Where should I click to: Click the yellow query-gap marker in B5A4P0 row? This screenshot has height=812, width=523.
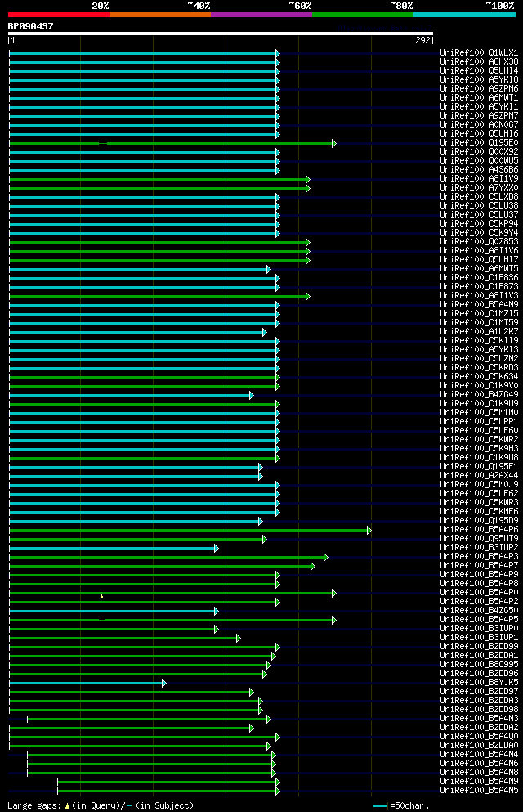click(102, 597)
